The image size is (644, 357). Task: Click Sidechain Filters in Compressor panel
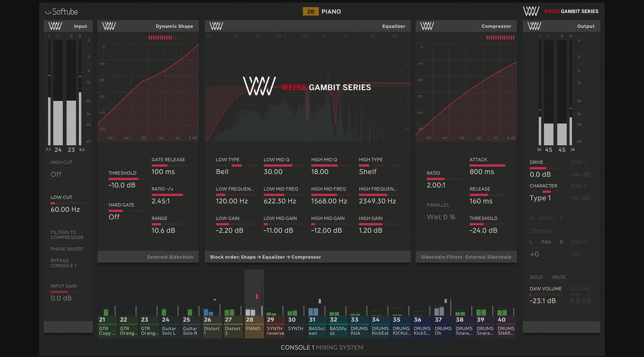coord(441,257)
